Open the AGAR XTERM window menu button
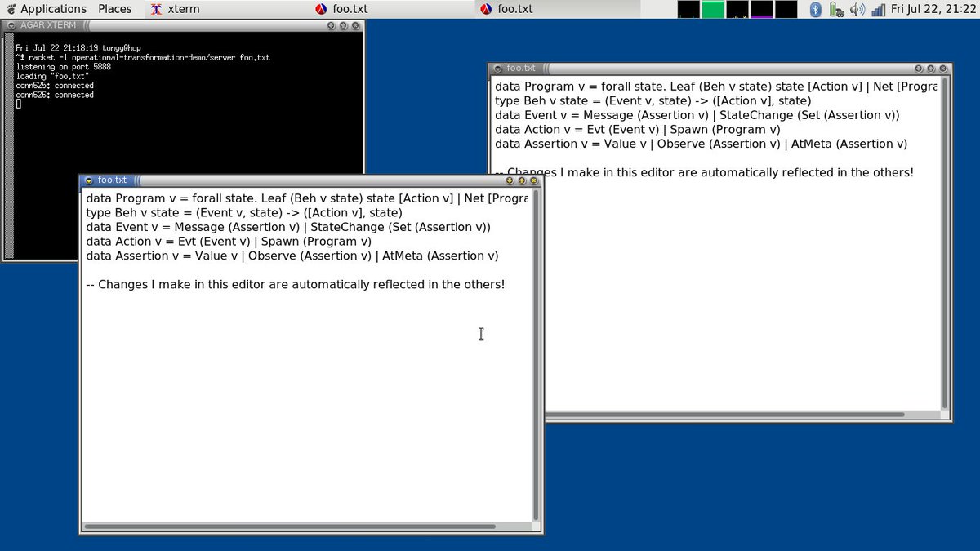980x551 pixels. 10,26
